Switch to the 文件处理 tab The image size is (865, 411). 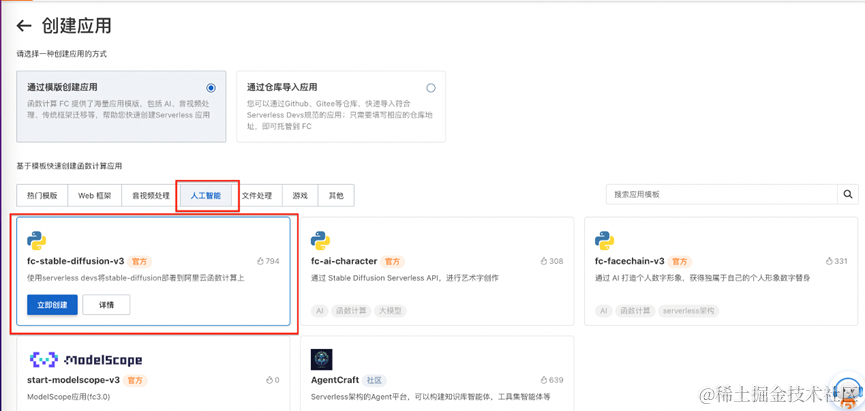[x=257, y=195]
